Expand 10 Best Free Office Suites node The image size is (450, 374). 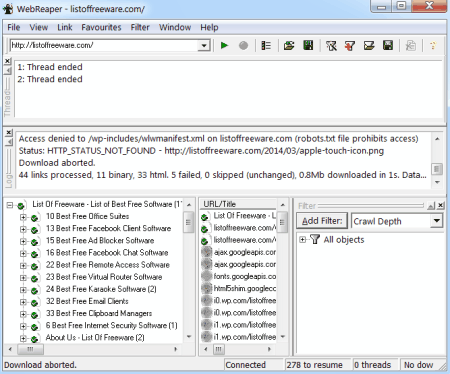(23, 217)
